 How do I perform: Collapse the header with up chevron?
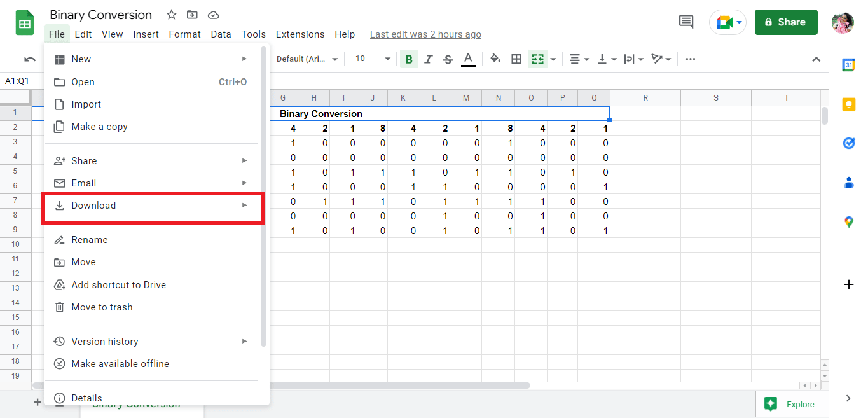click(816, 59)
